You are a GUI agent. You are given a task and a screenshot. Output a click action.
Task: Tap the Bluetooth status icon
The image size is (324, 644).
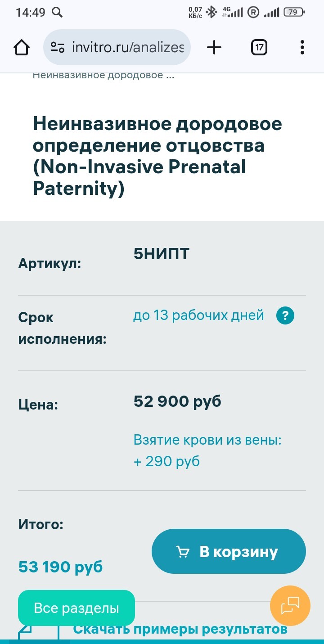pos(211,12)
